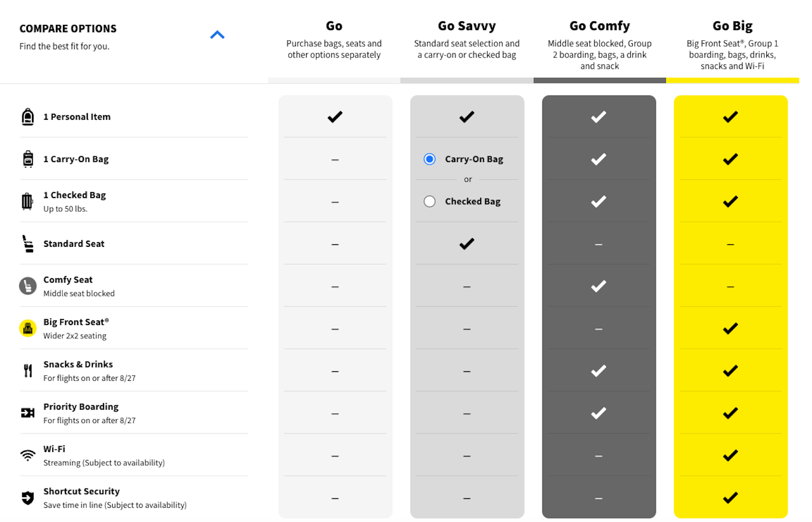Click the Compare Options heading
This screenshot has width=812, height=522.
point(68,28)
